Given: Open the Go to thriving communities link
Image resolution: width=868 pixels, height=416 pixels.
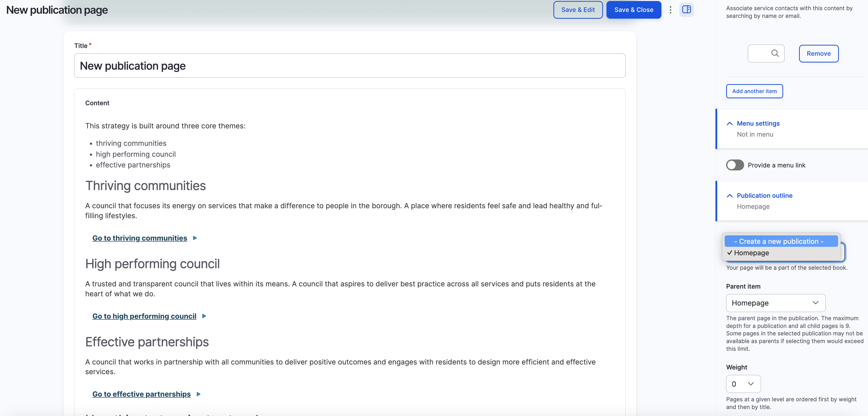Looking at the screenshot, I should (x=140, y=238).
